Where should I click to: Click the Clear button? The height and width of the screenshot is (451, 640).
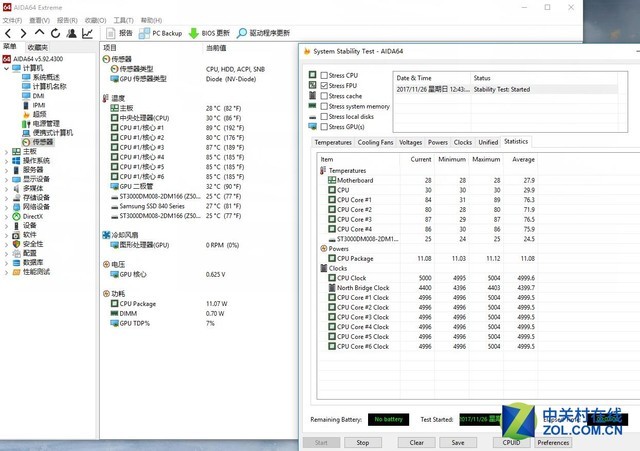click(416, 443)
